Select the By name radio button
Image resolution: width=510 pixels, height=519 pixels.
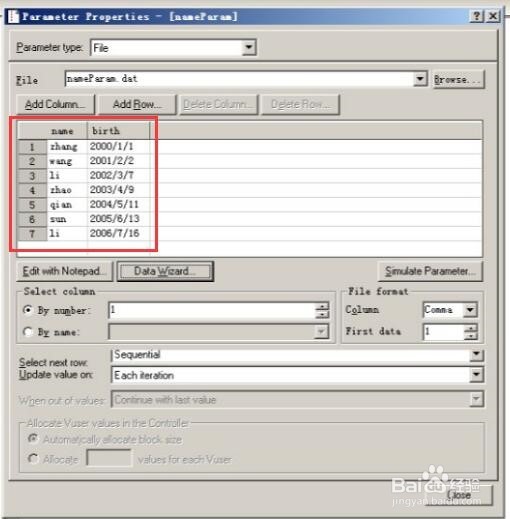28,332
